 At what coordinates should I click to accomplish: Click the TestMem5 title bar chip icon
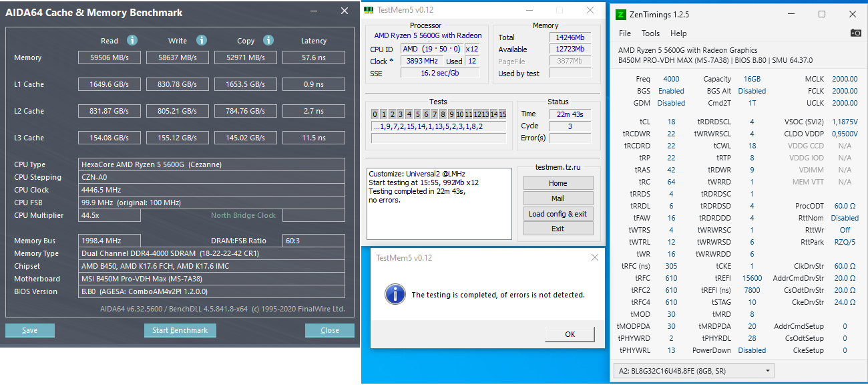click(369, 10)
